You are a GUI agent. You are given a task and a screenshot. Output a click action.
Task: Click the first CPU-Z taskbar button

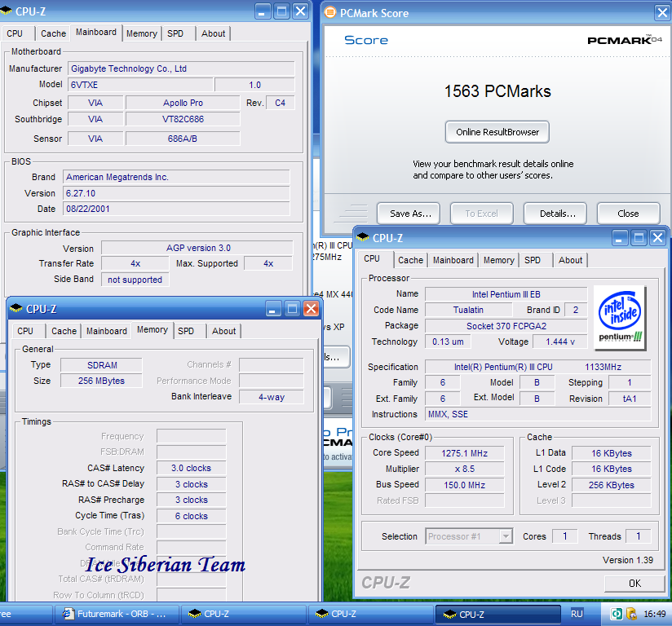243,614
